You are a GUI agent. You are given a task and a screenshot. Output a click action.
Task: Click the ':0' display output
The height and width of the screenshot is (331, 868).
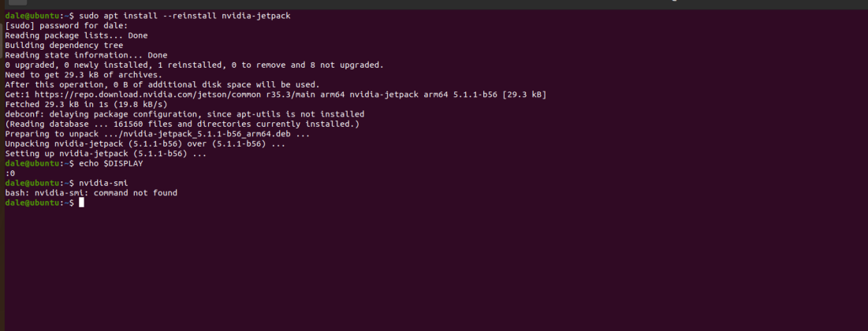pyautogui.click(x=9, y=173)
